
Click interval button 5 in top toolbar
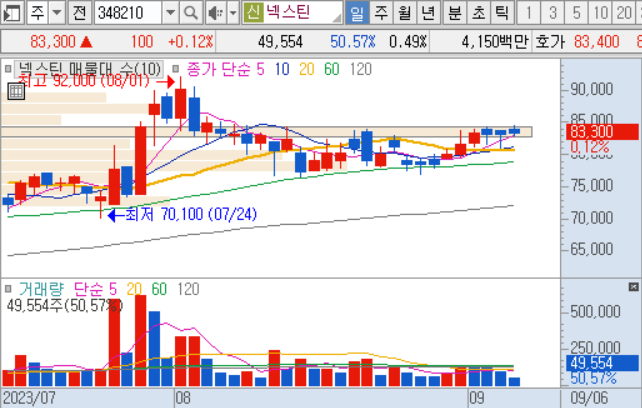576,13
